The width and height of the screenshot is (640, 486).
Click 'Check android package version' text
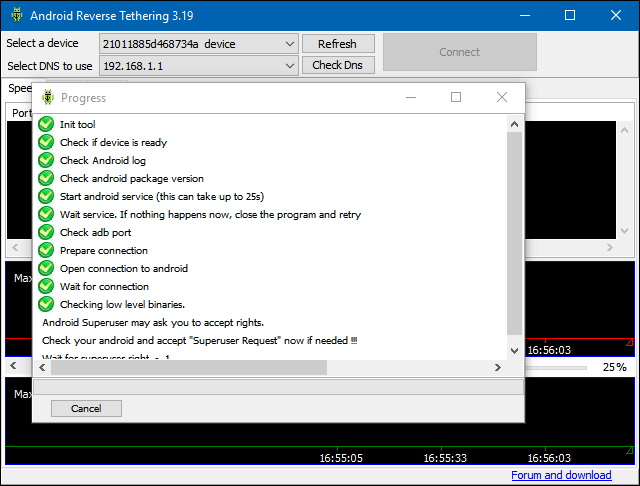(x=132, y=178)
